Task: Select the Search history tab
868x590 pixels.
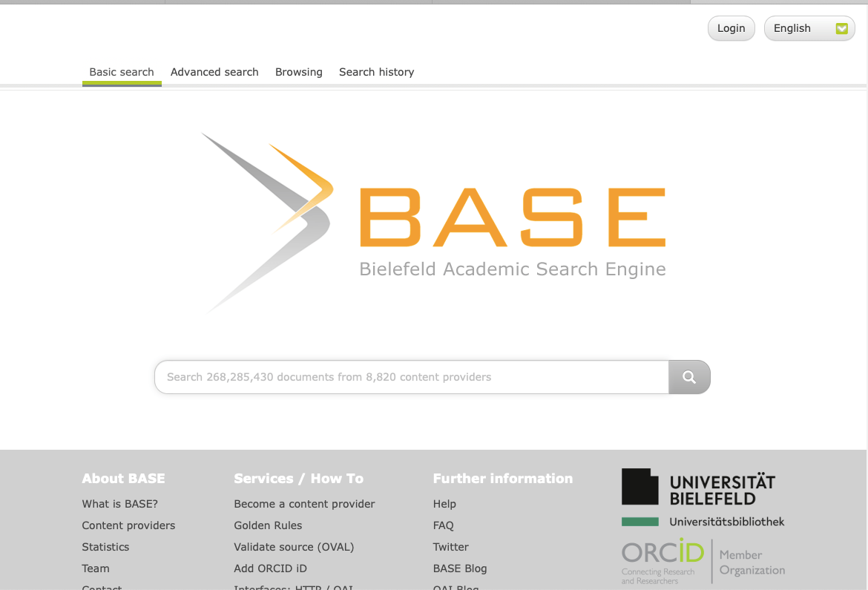Action: click(x=376, y=72)
